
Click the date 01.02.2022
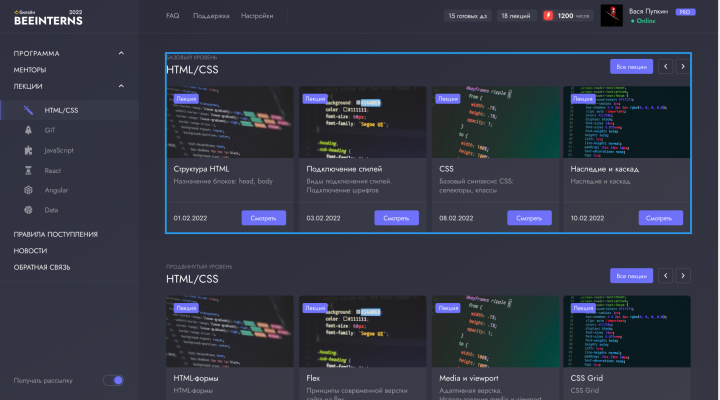[x=190, y=218]
